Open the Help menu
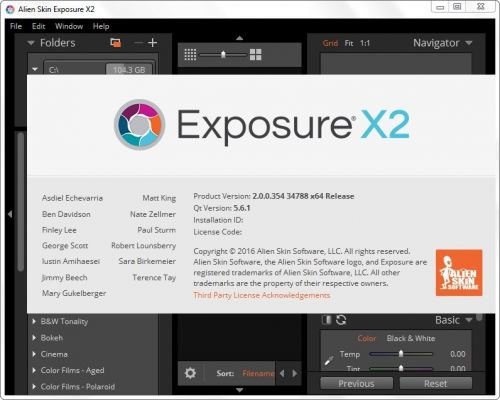Image resolution: width=500 pixels, height=400 pixels. click(101, 26)
